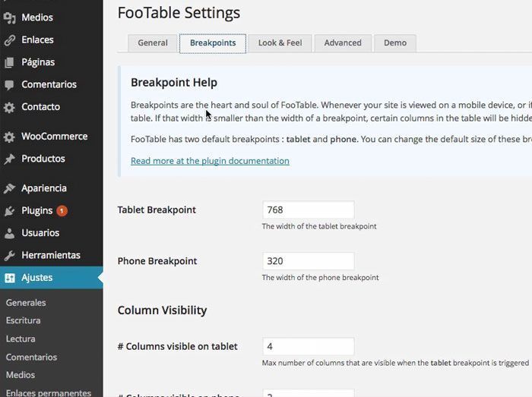Viewport: 532px width, 397px height.
Task: Follow Read more at the plugin documentation
Action: click(x=210, y=161)
